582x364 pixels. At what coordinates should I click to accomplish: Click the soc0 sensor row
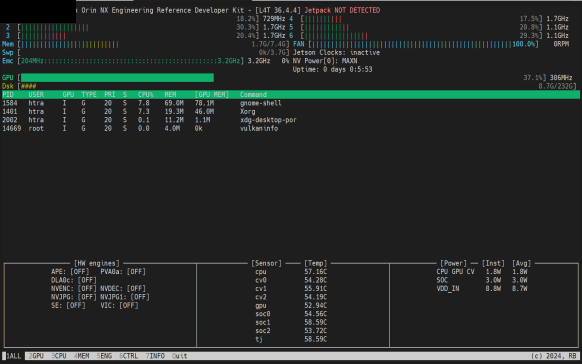coord(291,314)
